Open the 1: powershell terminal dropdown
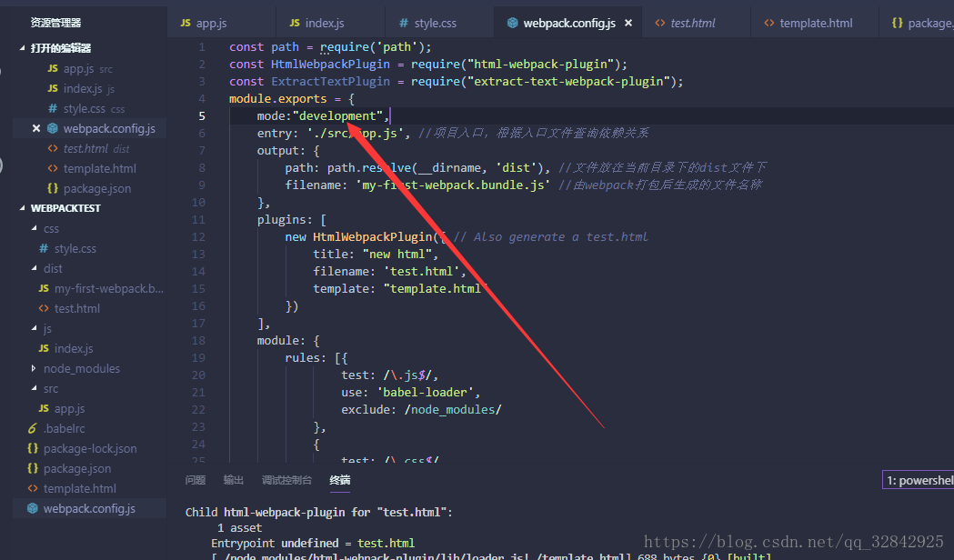Viewport: 954px width, 560px height. pyautogui.click(x=919, y=480)
